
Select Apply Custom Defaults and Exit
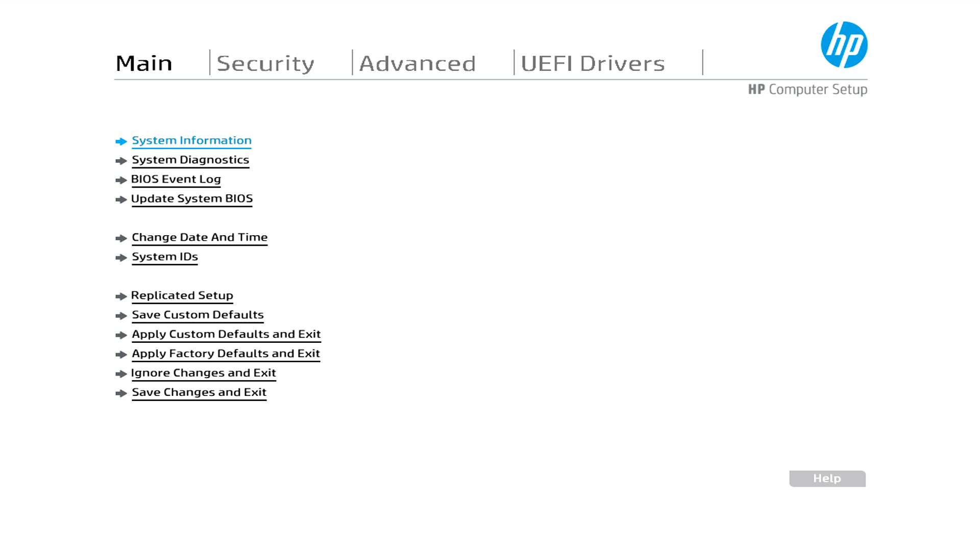[226, 334]
